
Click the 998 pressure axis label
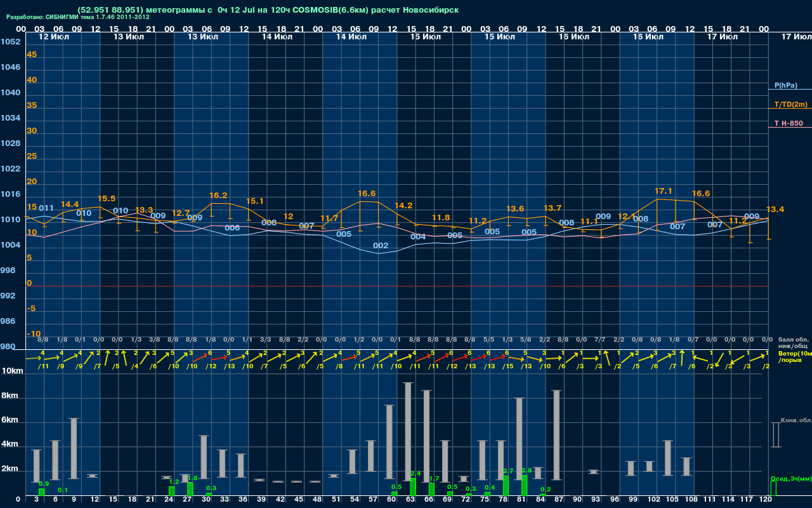click(x=8, y=271)
